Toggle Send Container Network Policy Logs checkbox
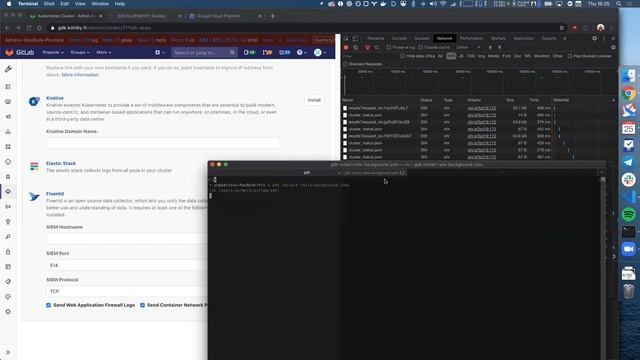 (x=142, y=305)
